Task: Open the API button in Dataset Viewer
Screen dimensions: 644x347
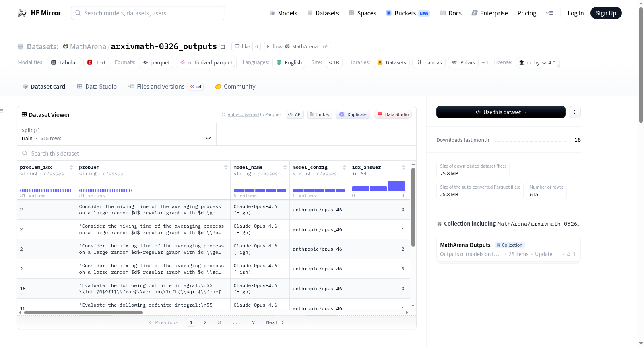Action: pyautogui.click(x=295, y=114)
